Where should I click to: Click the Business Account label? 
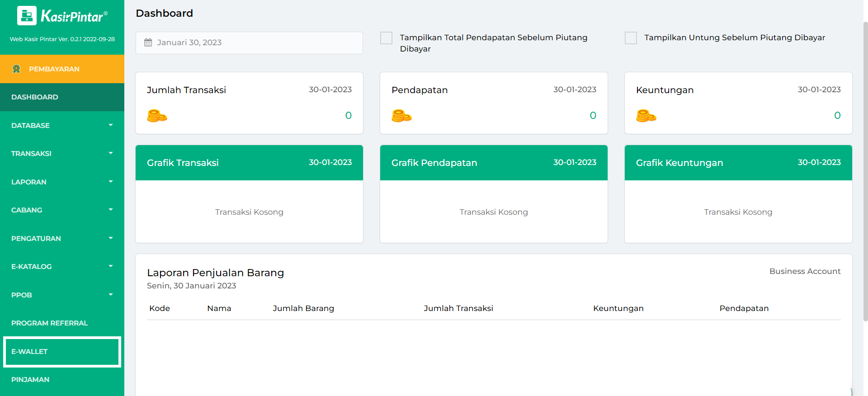805,271
